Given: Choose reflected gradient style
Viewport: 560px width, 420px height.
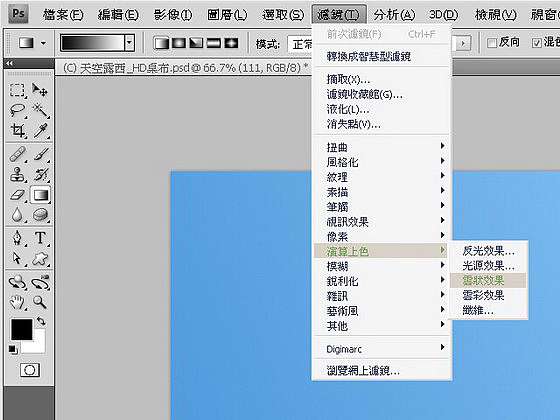Looking at the screenshot, I should coord(213,43).
